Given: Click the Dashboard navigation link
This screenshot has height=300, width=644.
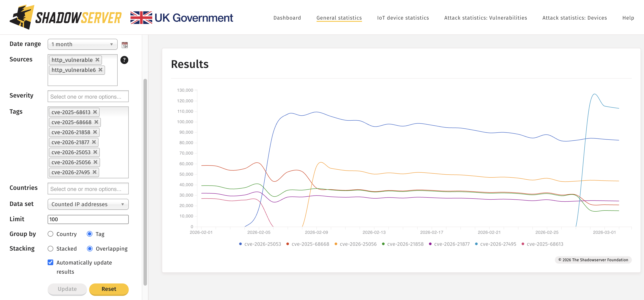Looking at the screenshot, I should click(287, 18).
